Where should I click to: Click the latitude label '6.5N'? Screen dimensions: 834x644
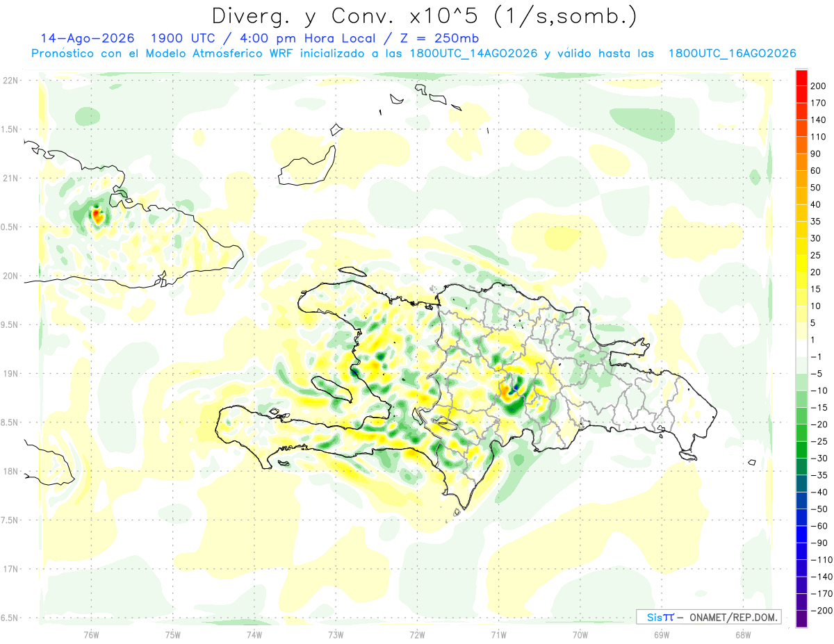point(9,618)
